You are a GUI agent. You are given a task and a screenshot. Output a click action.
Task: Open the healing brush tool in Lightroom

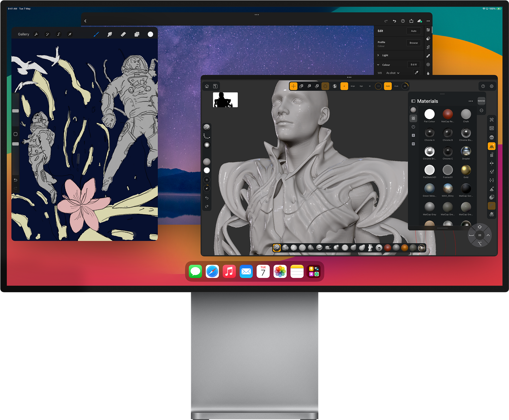[x=428, y=56]
